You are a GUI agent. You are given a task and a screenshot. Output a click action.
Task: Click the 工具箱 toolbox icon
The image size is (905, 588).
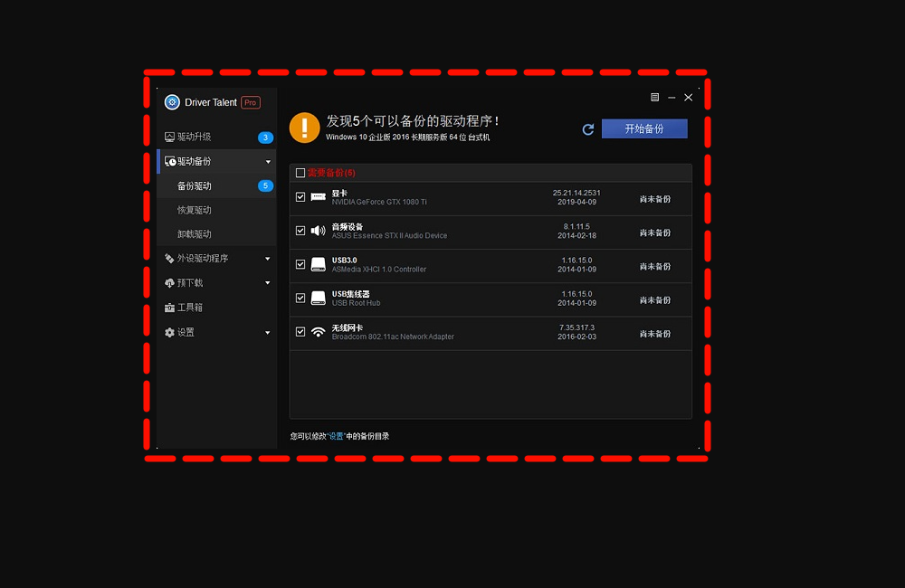pos(169,308)
